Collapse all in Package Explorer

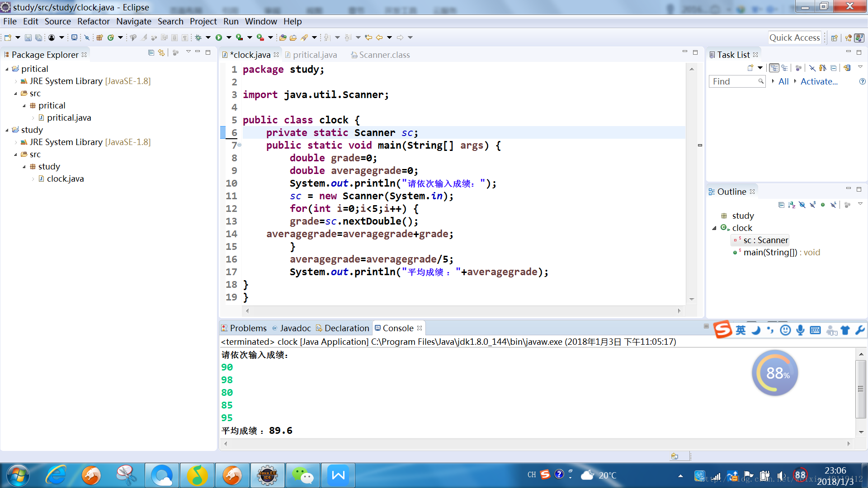151,53
